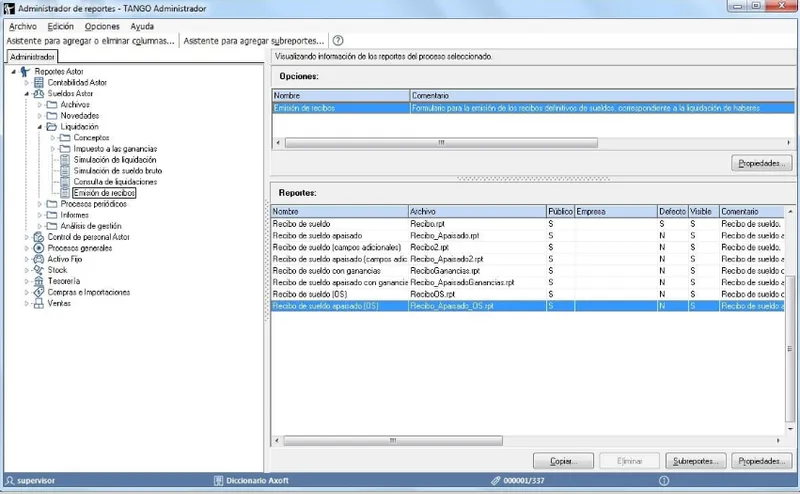Select 'Recibo de sueldo apaisado (OS)' row
This screenshot has width=800, height=494.
point(528,306)
